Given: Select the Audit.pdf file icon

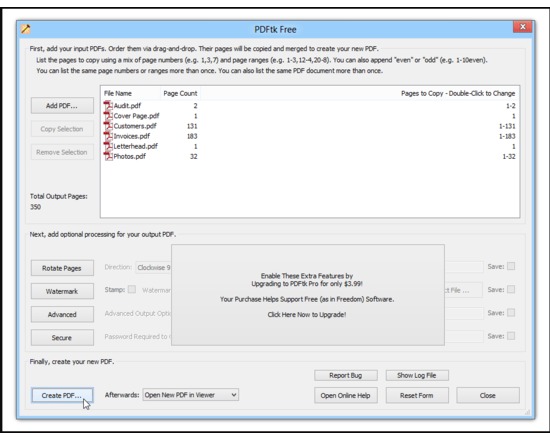Looking at the screenshot, I should click(x=108, y=106).
